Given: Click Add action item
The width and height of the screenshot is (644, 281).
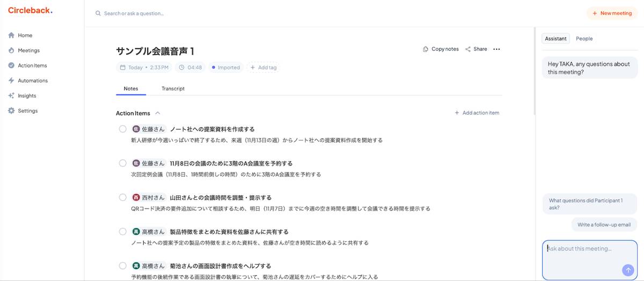Looking at the screenshot, I should tap(477, 113).
